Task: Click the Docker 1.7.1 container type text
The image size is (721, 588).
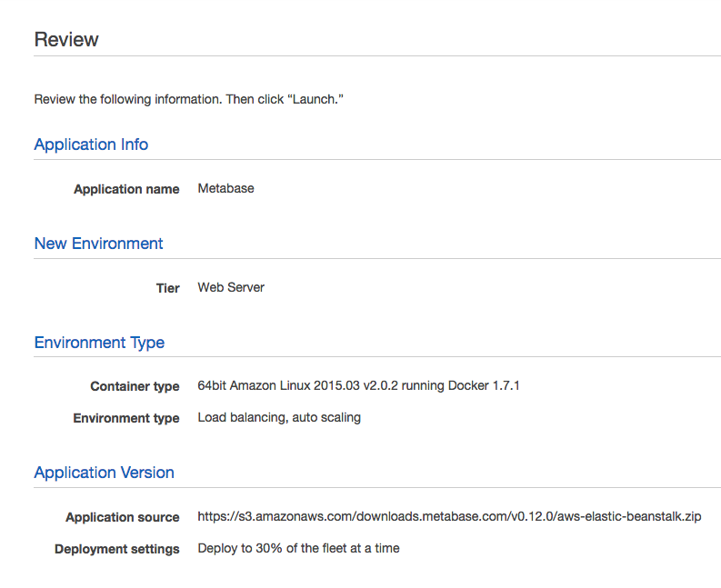Action: 358,385
